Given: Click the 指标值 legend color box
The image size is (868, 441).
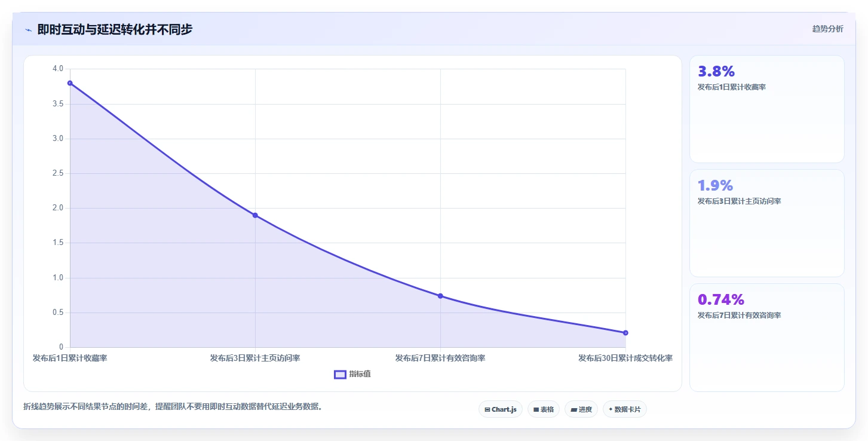Looking at the screenshot, I should point(340,374).
